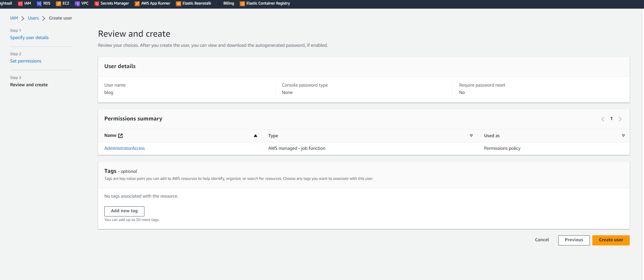Open the RDS service shortcut icon
This screenshot has width=644, height=280.
click(x=39, y=3)
